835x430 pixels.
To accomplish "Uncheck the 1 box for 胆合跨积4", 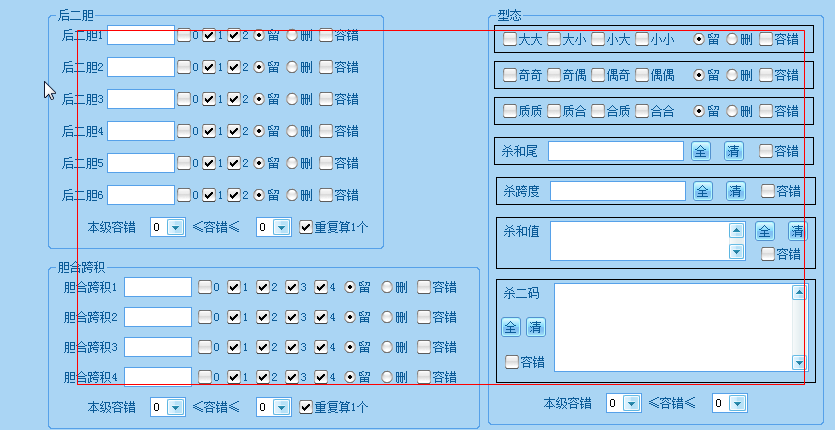I will (x=234, y=377).
